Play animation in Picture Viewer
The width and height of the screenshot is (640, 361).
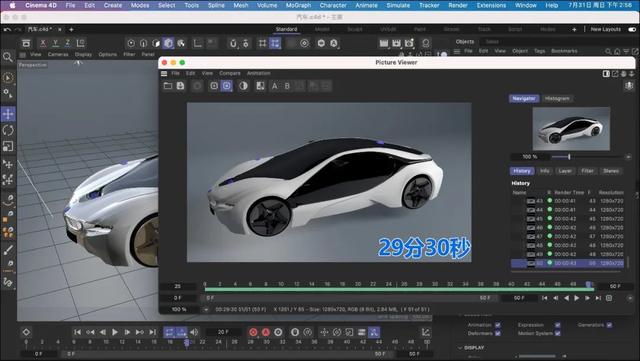[577, 298]
